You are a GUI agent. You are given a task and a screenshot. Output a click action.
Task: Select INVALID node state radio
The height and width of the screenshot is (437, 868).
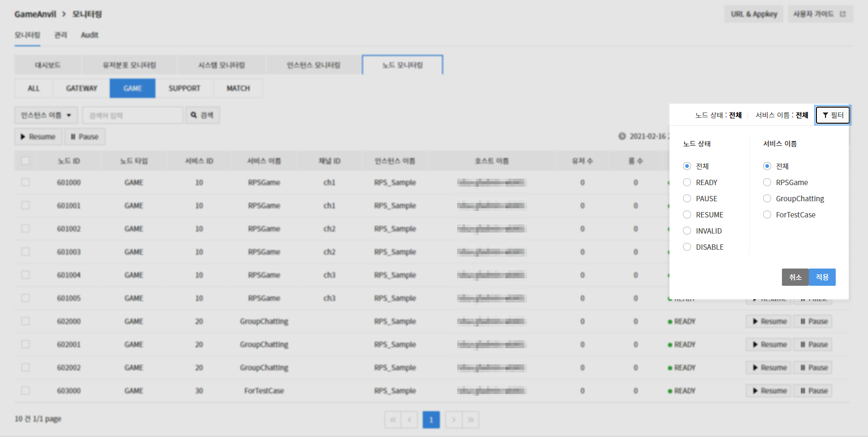(x=687, y=231)
